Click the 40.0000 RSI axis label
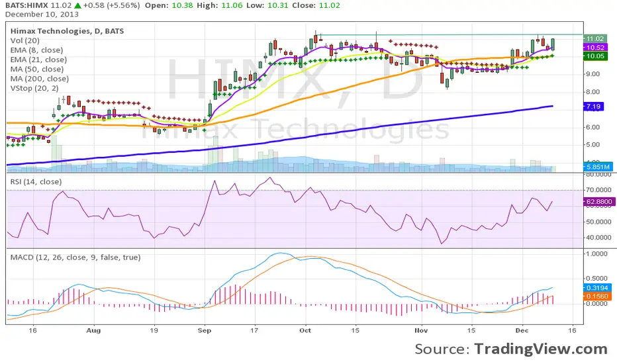This screenshot has height=364, width=617. tap(598, 238)
